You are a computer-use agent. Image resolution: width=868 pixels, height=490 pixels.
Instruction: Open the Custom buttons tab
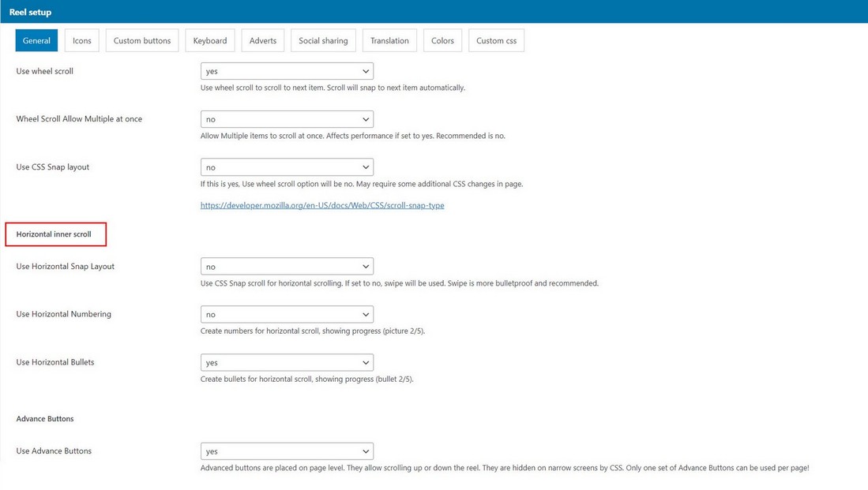pos(142,41)
